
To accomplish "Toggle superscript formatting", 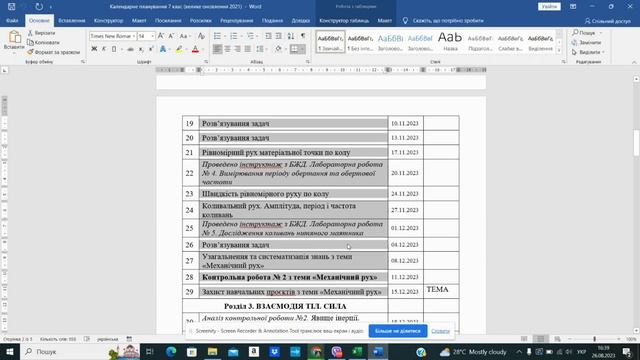I will pyautogui.click(x=151, y=49).
